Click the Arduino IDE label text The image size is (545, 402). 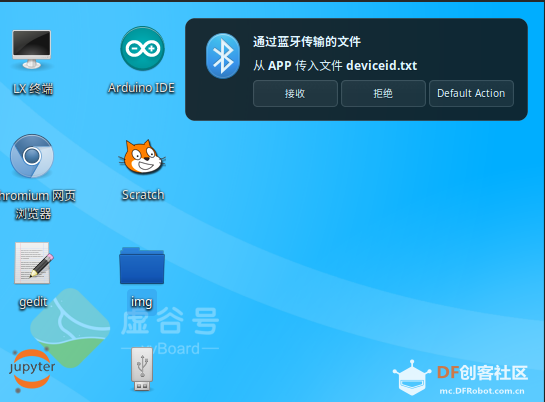tap(141, 88)
